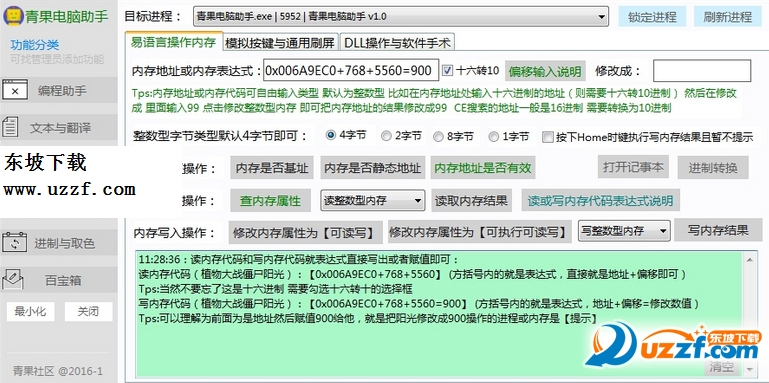The width and height of the screenshot is (769, 383).
Task: Click the 内存是否静态地址 button
Action: [372, 168]
